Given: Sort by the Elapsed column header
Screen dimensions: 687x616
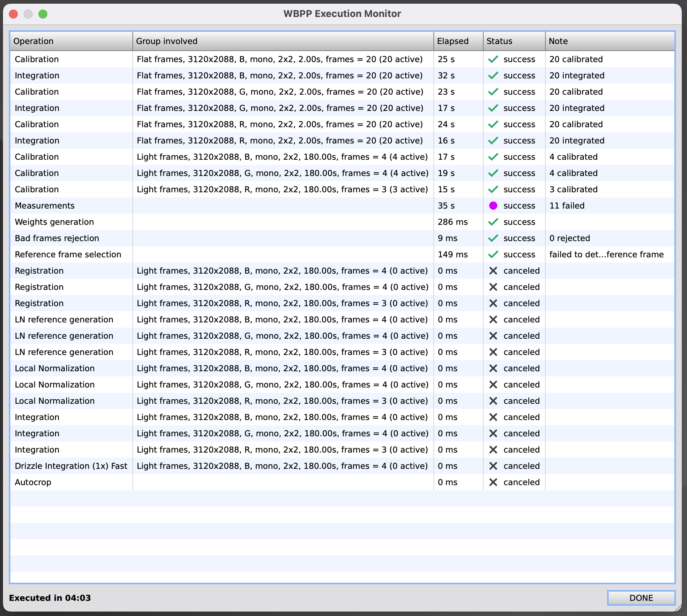Looking at the screenshot, I should click(x=458, y=41).
